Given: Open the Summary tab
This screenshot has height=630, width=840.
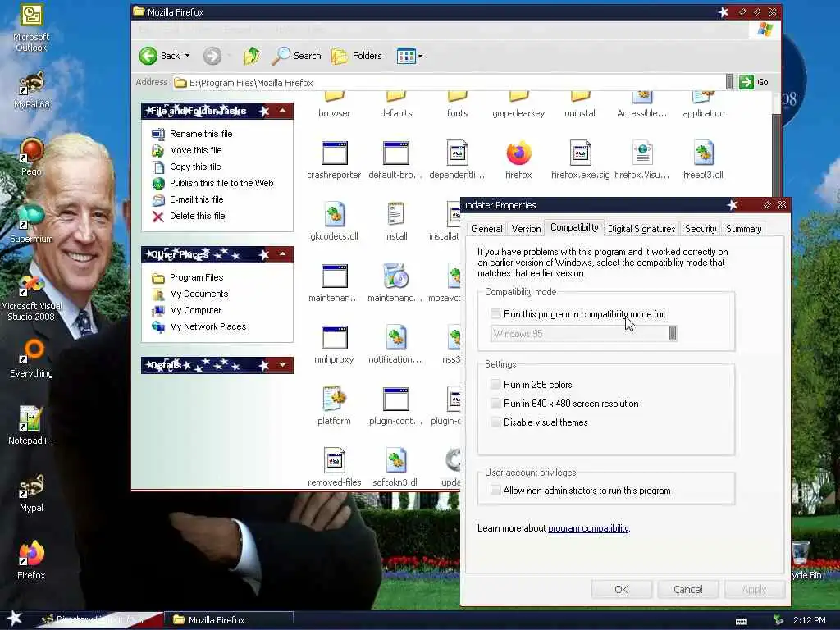Looking at the screenshot, I should [x=743, y=229].
